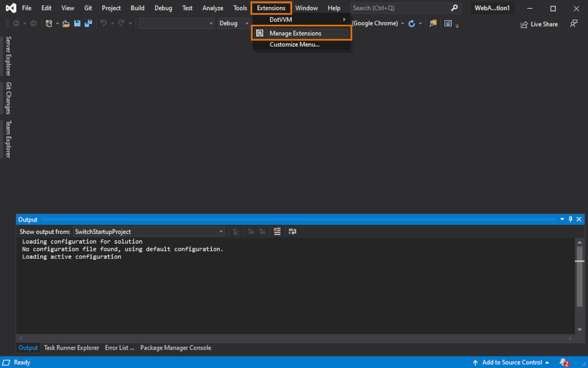This screenshot has height=368, width=588.
Task: Toggle word wrap in Output panel
Action: pos(292,231)
